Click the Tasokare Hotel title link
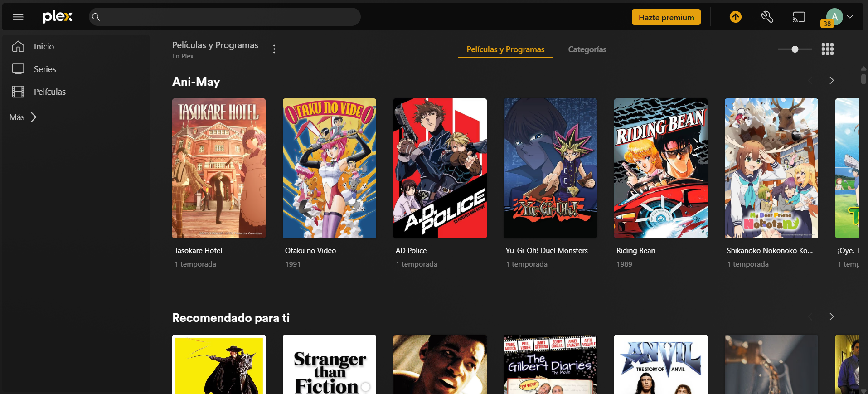This screenshot has width=868, height=394. tap(199, 250)
